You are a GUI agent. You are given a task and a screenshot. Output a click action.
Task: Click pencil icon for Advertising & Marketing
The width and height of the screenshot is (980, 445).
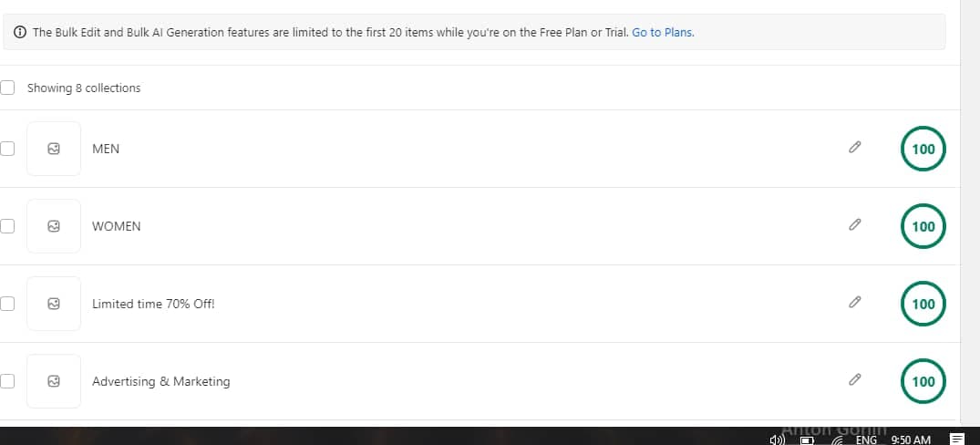pos(854,379)
